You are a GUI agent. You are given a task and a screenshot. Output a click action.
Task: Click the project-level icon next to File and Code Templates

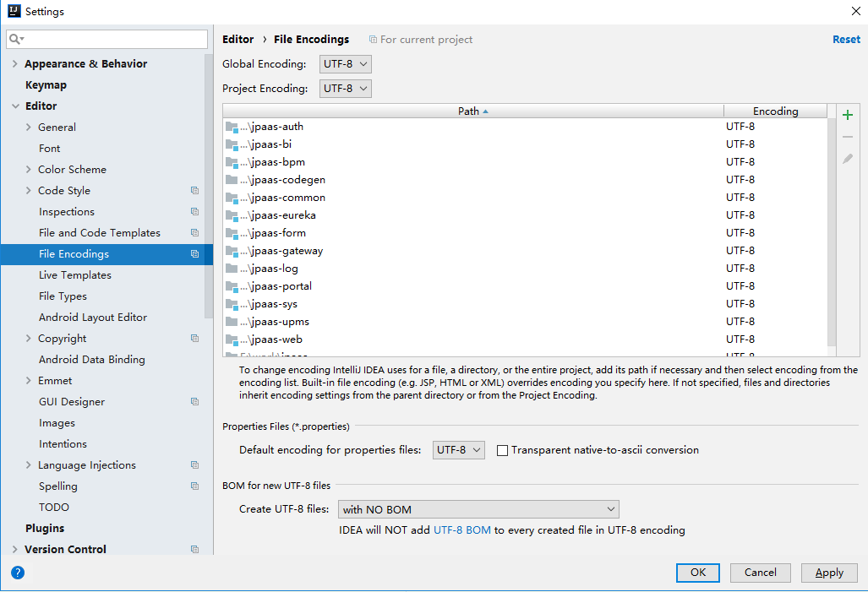click(194, 232)
